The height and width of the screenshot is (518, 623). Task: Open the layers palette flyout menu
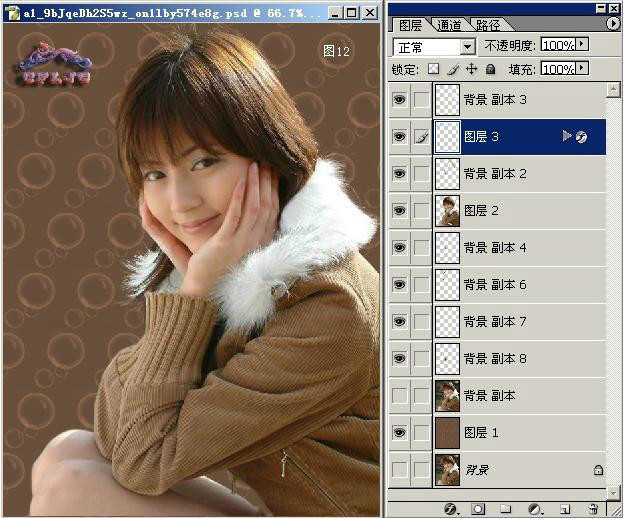coord(612,23)
